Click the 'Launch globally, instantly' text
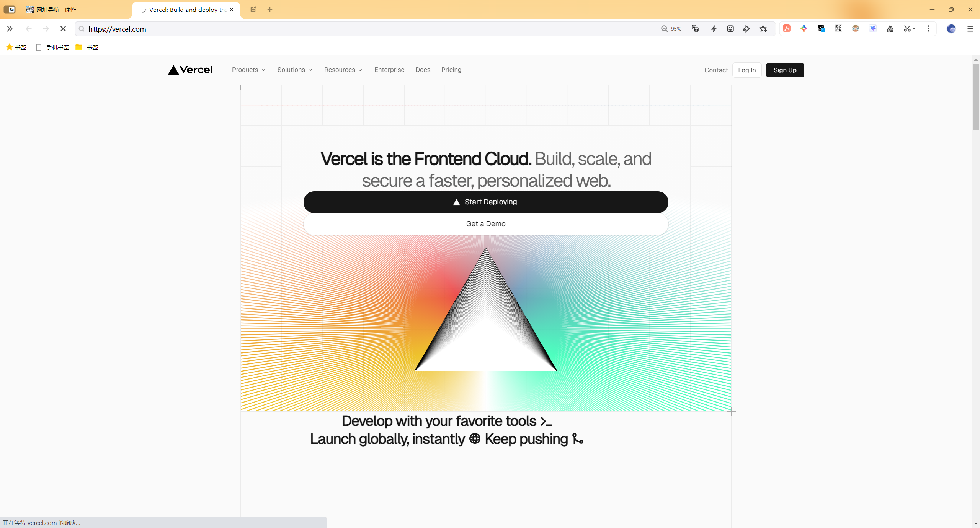The height and width of the screenshot is (528, 980). pos(387,439)
